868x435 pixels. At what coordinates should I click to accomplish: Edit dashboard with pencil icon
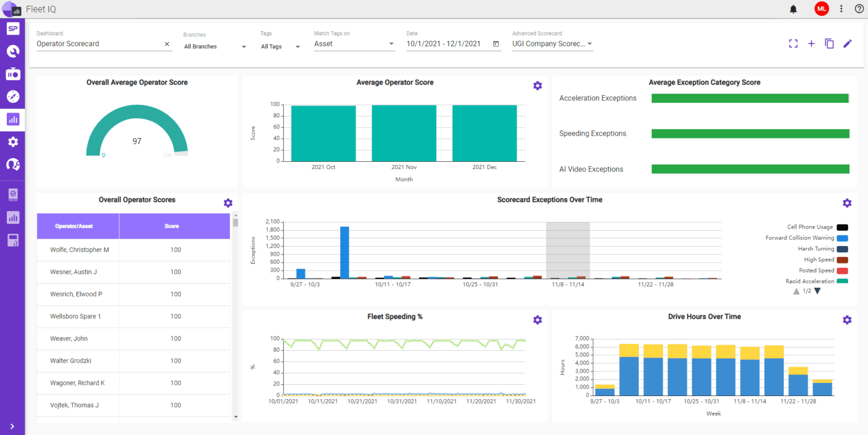point(847,44)
